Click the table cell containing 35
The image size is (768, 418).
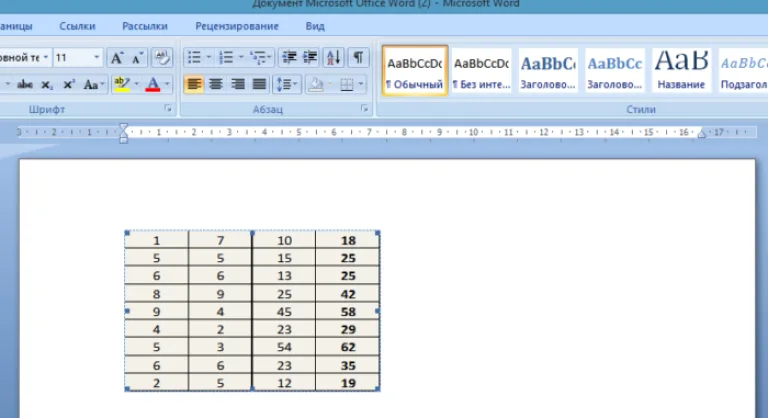[x=348, y=365]
